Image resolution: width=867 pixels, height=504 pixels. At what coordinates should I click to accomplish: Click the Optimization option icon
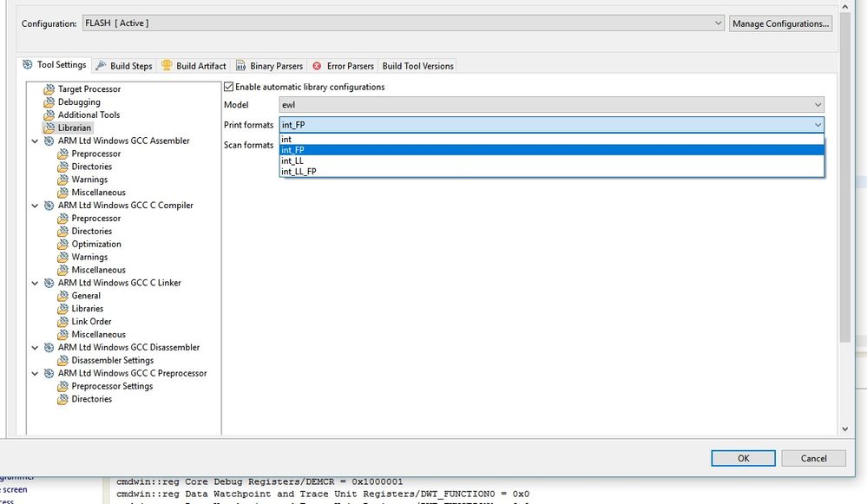click(62, 245)
